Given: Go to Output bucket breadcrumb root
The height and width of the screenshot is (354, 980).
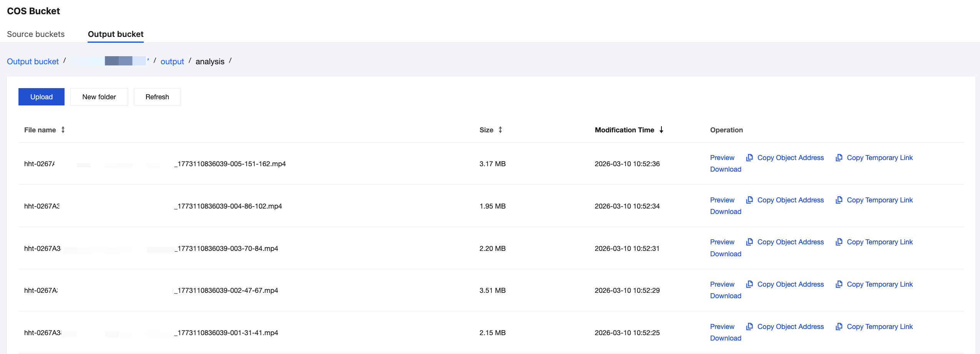Looking at the screenshot, I should (x=33, y=62).
